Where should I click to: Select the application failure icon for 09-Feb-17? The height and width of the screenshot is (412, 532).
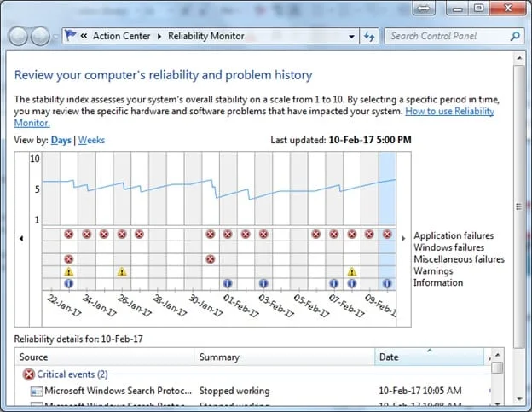(x=369, y=235)
